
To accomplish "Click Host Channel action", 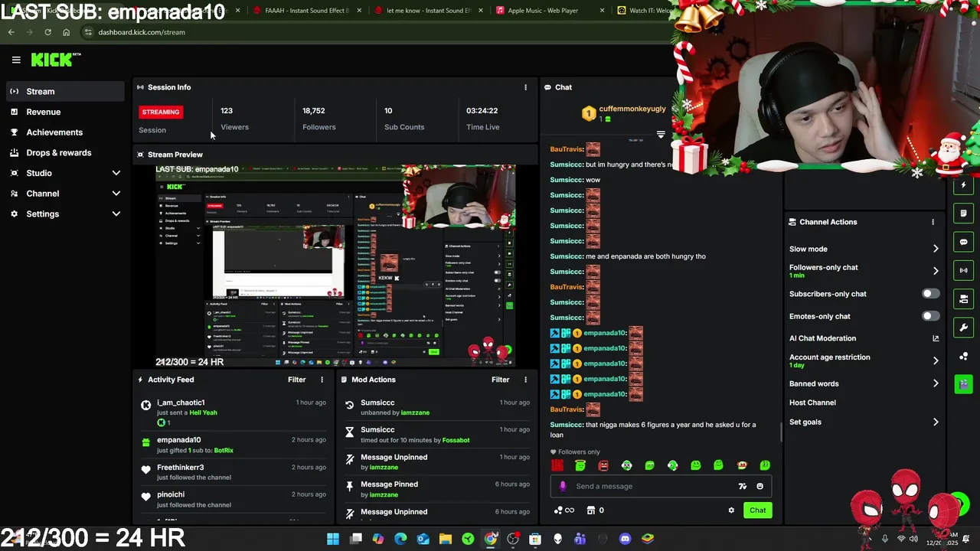I will 812,403.
